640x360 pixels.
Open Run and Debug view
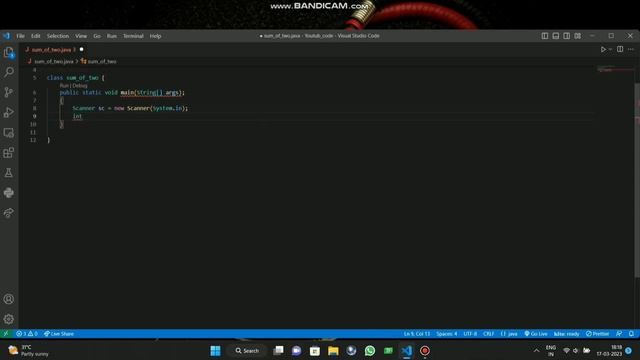tap(9, 112)
